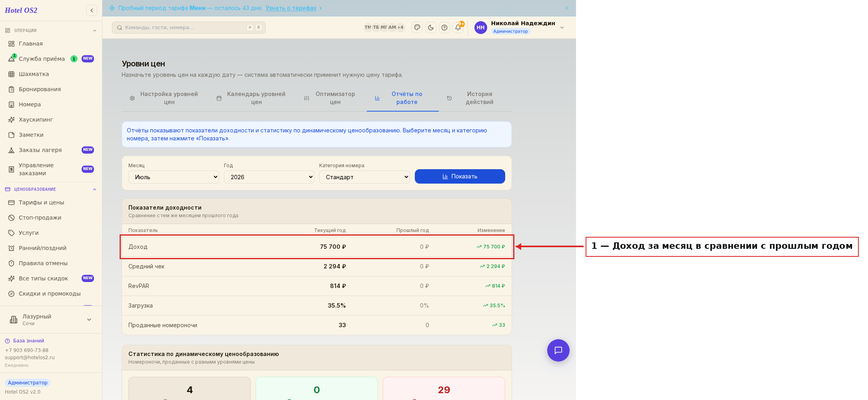Click the Шахматка grid icon

12,74
